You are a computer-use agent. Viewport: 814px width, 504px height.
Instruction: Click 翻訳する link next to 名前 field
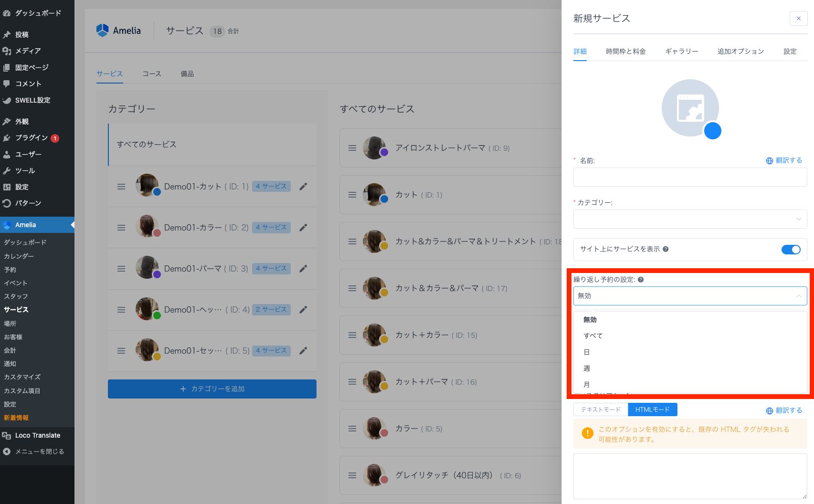(x=784, y=161)
